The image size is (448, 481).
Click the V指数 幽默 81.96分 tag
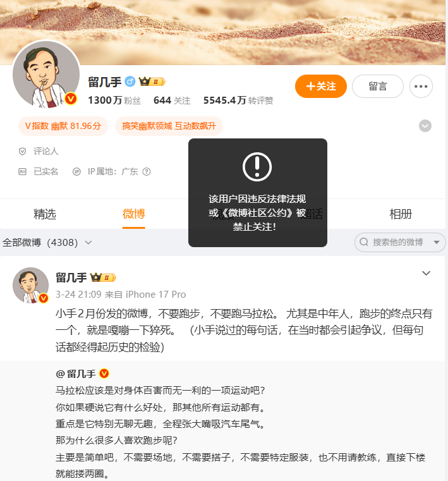(63, 126)
